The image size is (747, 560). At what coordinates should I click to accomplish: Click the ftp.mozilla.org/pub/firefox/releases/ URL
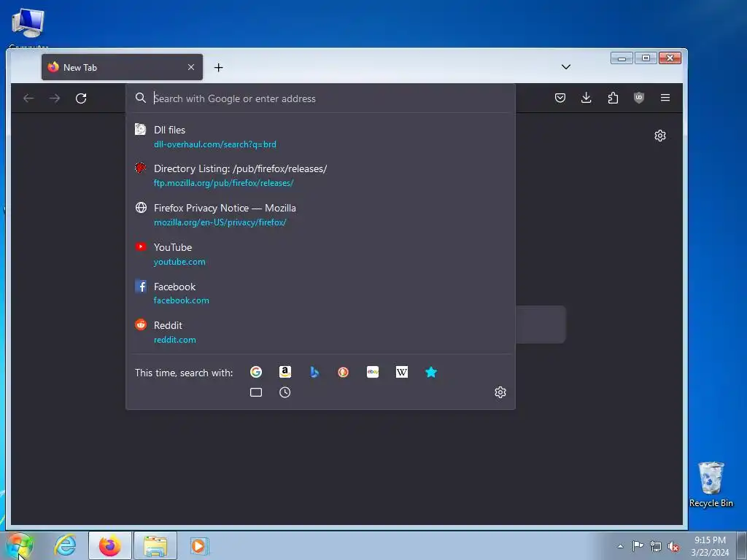(x=223, y=183)
